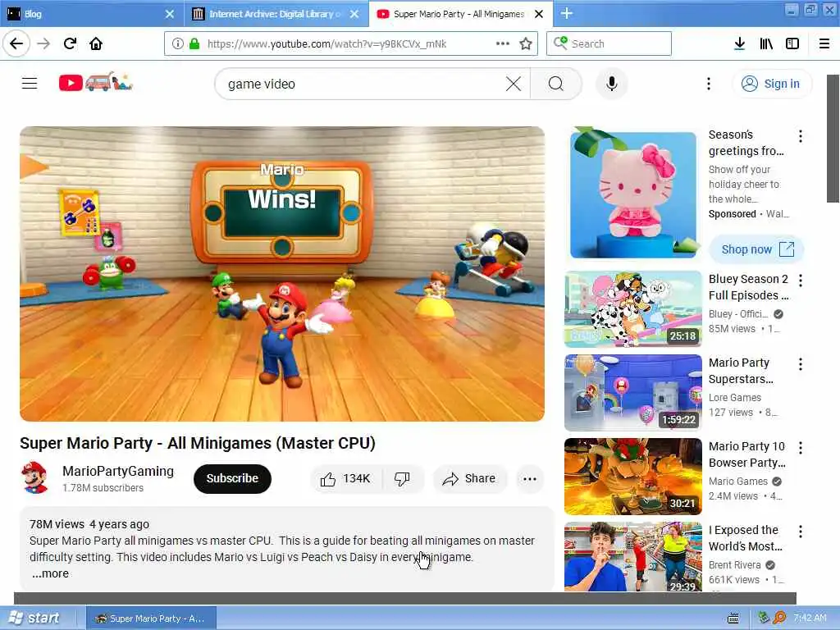Go to YouTube home via the logo

click(x=95, y=83)
